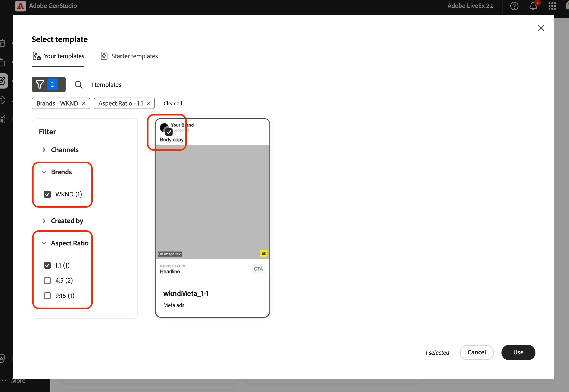Viewport: 569px width, 392px height.
Task: Click the wkndMeta_1-1 template title
Action: pos(186,293)
